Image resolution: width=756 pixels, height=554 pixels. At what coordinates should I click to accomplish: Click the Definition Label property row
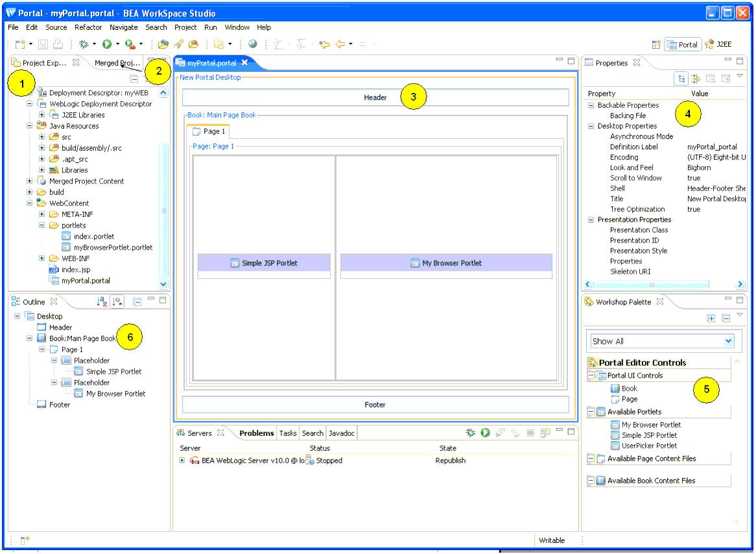coord(665,147)
